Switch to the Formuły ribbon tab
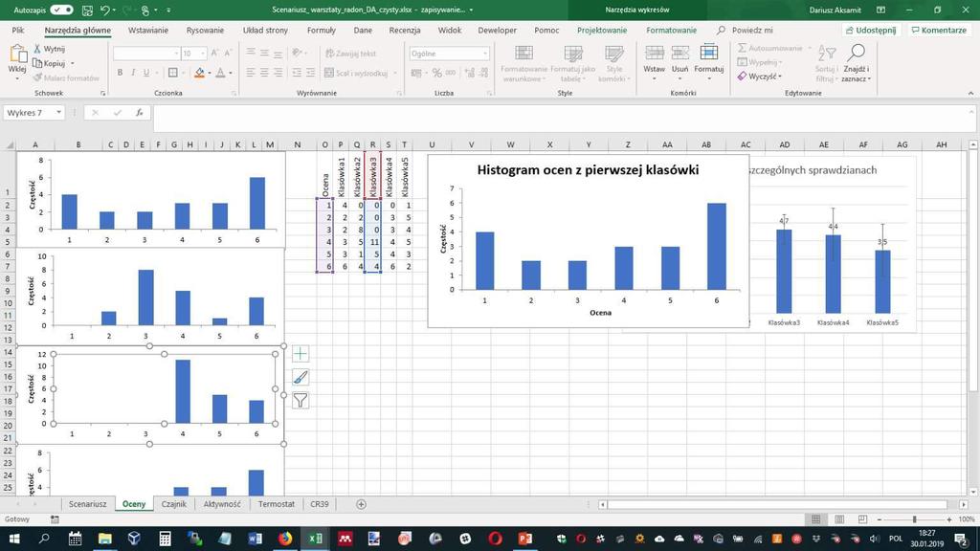This screenshot has width=980, height=551. coord(322,30)
